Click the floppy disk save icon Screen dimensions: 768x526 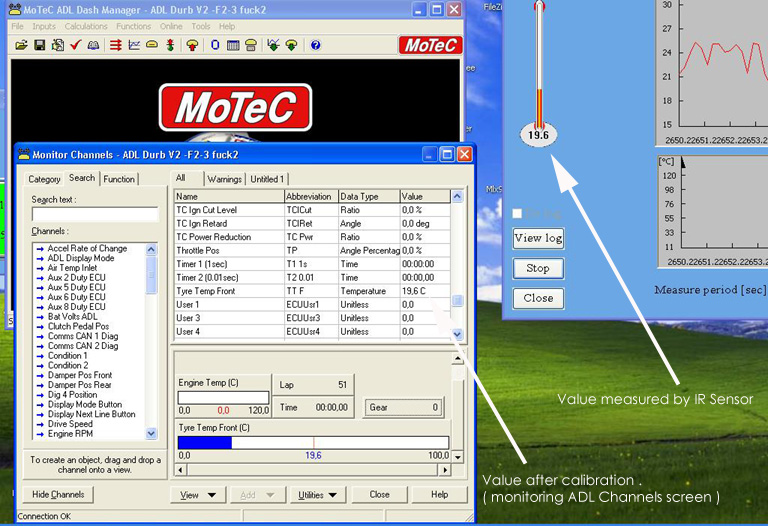39,45
